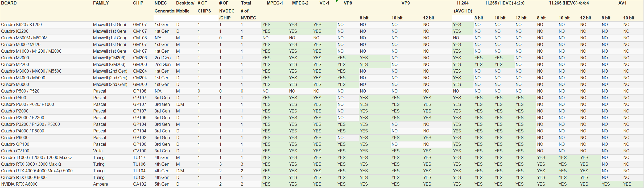The width and height of the screenshot is (644, 188).
Task: Click the GP108 chip cell
Action: click(x=140, y=91)
